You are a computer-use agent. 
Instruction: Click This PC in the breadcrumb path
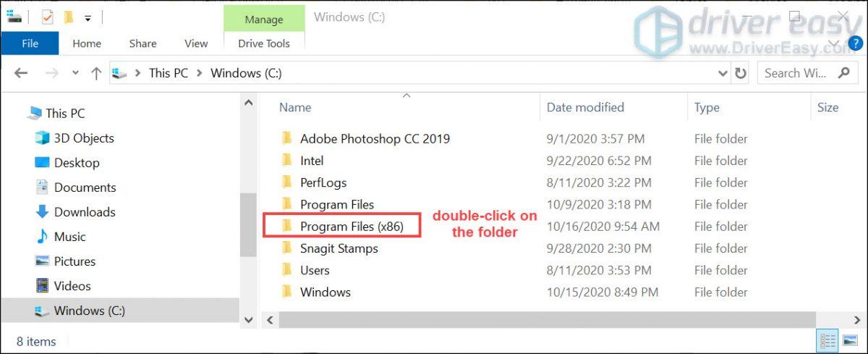coord(169,73)
